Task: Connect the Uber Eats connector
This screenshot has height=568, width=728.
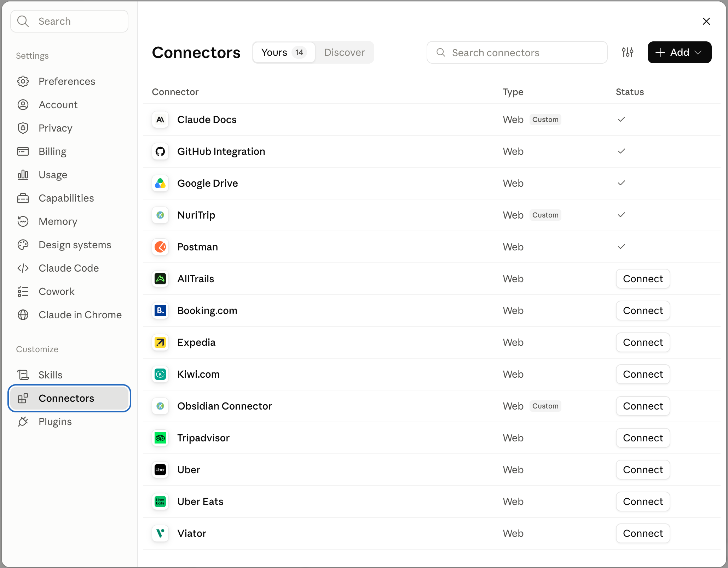Action: 643,502
